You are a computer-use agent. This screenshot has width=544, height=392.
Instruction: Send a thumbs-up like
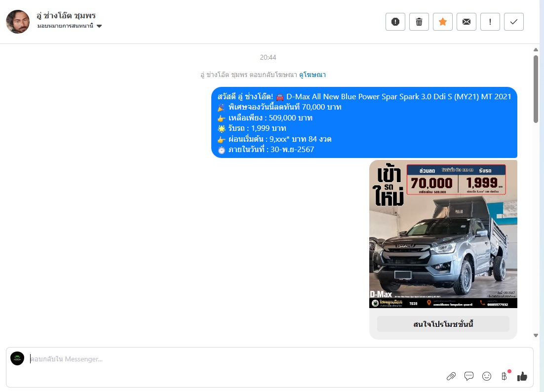point(522,376)
